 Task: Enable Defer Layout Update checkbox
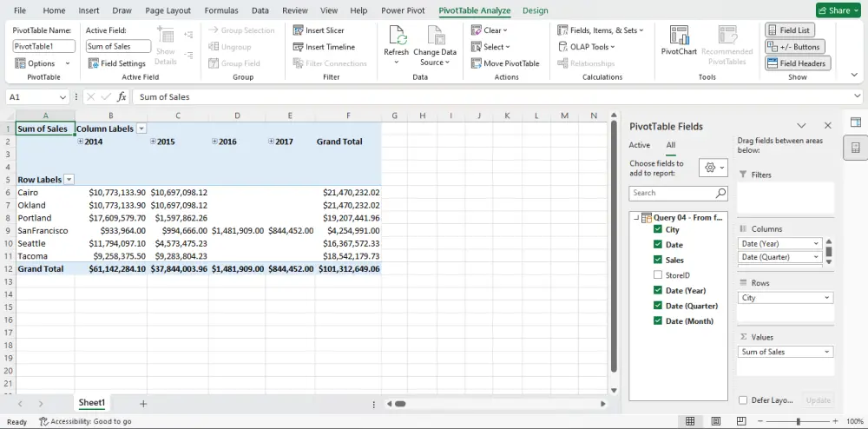(x=743, y=400)
